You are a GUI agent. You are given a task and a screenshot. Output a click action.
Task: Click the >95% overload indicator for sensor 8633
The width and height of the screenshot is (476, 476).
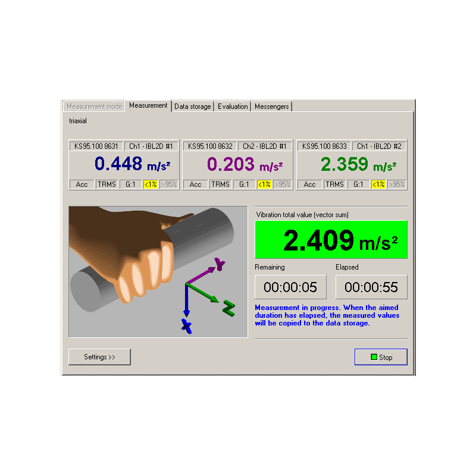pyautogui.click(x=397, y=184)
